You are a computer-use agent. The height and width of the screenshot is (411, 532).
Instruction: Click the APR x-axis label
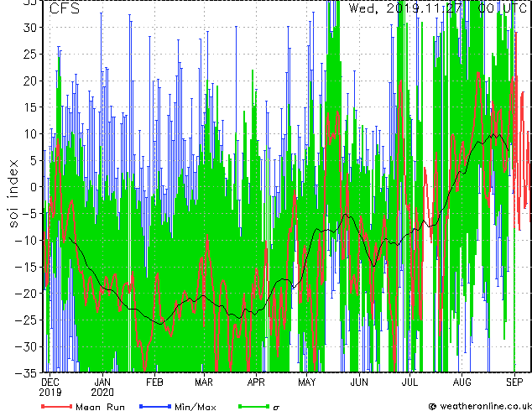click(256, 382)
